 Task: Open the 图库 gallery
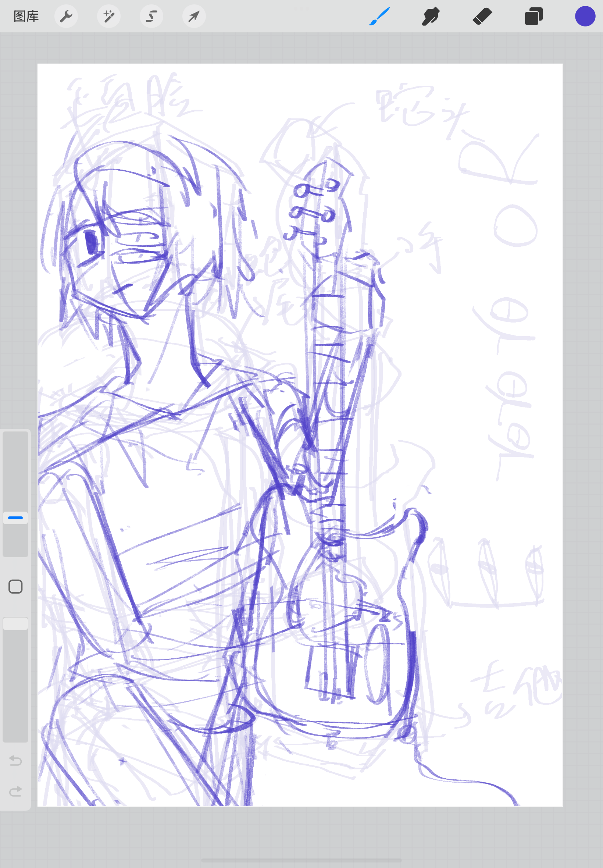(26, 16)
